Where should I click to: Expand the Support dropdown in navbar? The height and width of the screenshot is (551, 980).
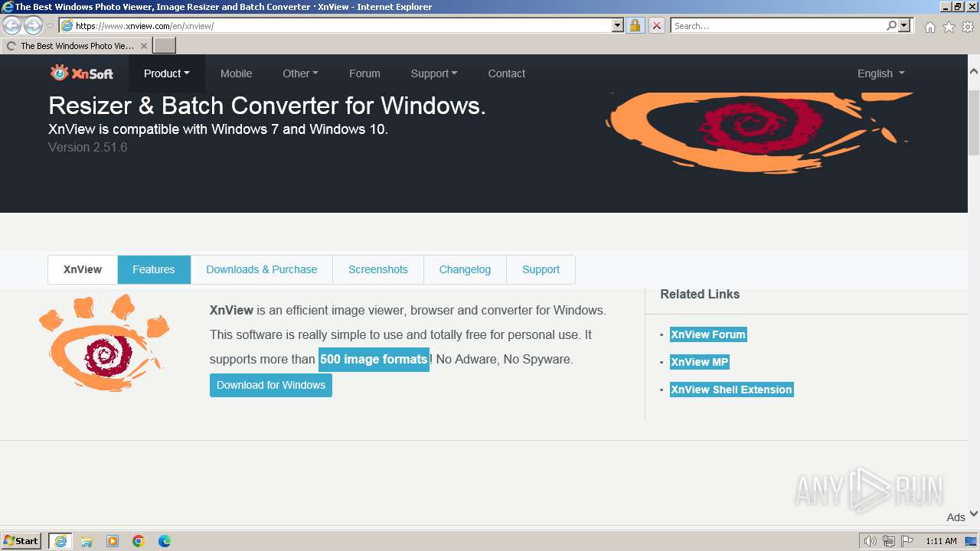[434, 73]
